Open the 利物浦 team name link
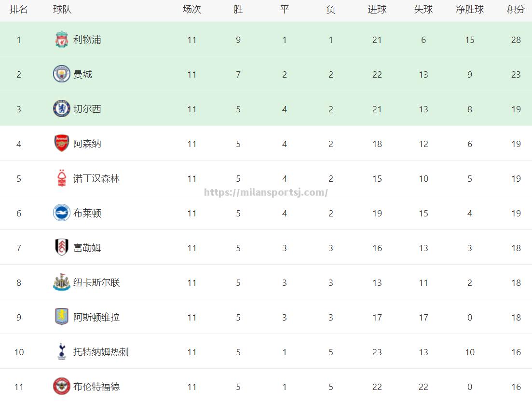The image size is (532, 402). (87, 40)
